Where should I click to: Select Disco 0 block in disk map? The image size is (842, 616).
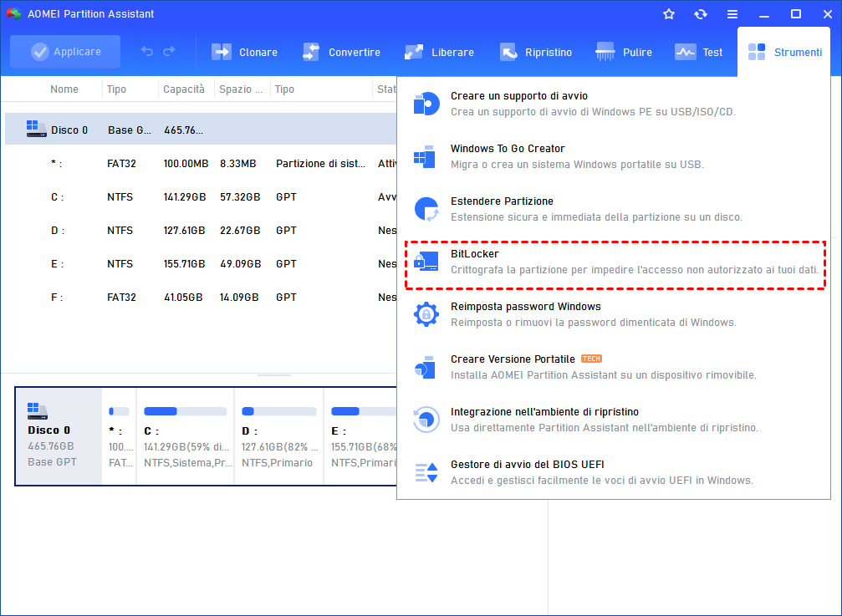click(x=59, y=436)
